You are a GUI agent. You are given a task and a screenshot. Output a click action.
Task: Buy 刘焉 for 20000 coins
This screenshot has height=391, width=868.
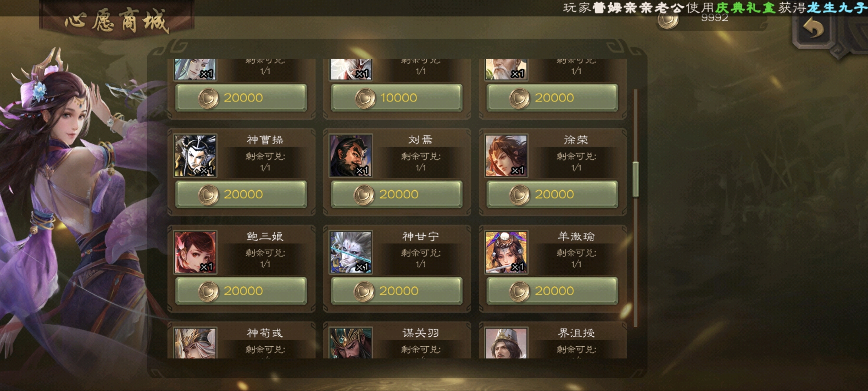(397, 195)
